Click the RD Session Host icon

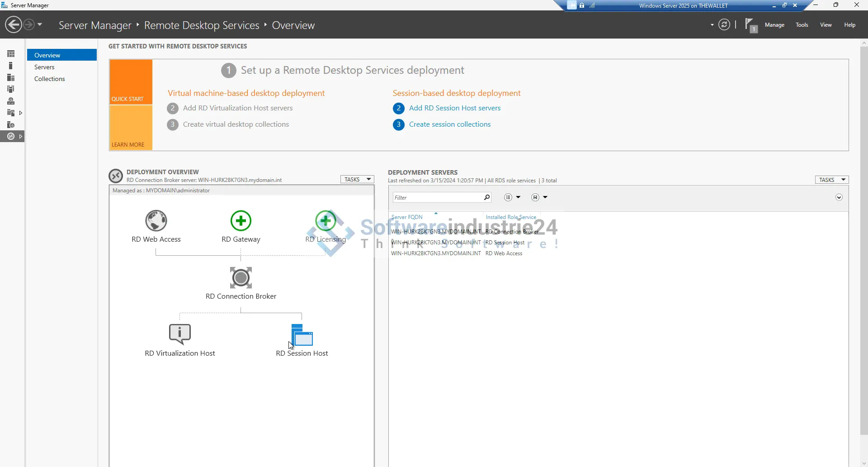coord(302,335)
